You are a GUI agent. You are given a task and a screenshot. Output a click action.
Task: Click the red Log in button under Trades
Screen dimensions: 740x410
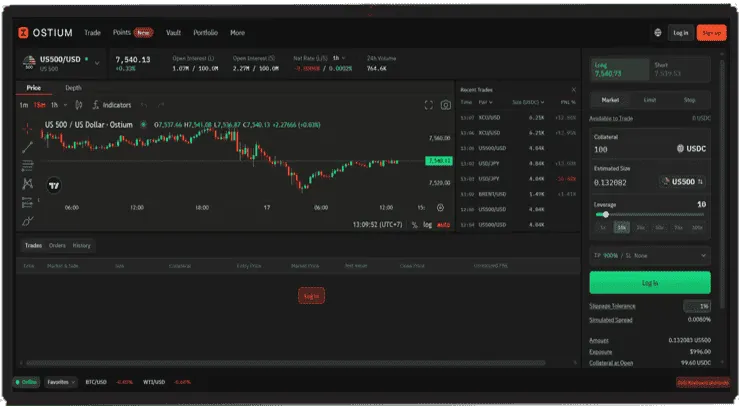[311, 296]
